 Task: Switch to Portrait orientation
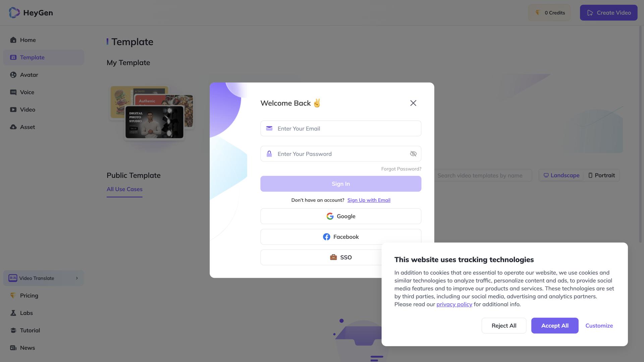[x=601, y=175]
